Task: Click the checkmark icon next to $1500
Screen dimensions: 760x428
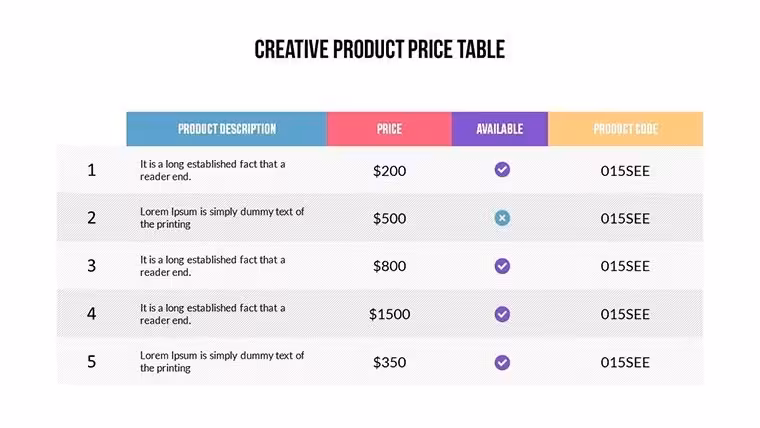Action: tap(502, 314)
